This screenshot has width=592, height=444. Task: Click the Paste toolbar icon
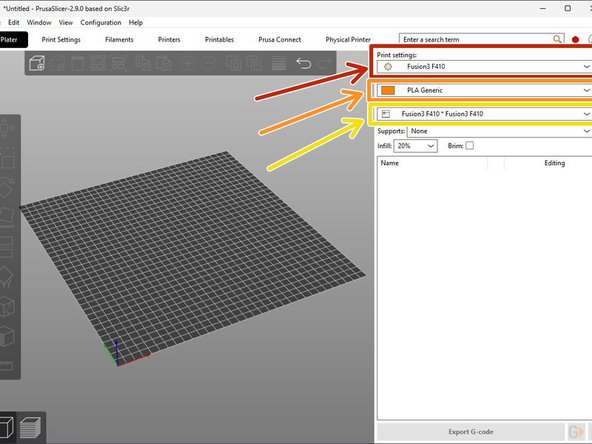click(x=163, y=63)
